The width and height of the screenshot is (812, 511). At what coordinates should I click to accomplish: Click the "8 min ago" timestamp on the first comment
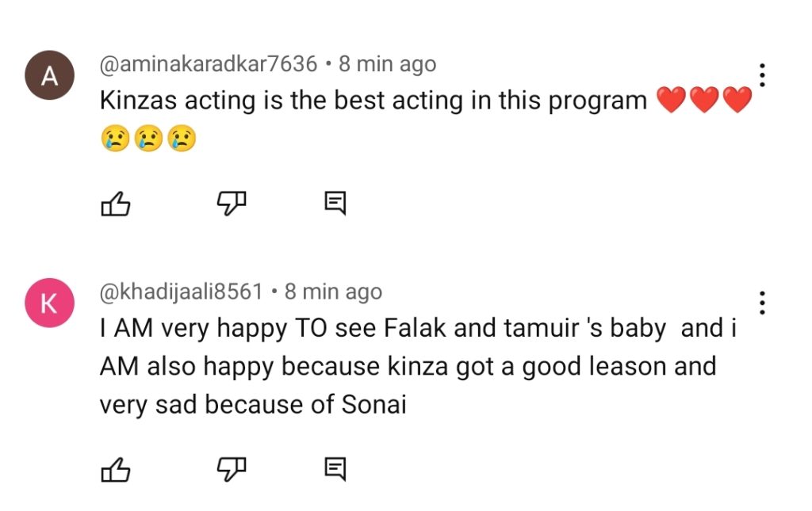click(387, 64)
